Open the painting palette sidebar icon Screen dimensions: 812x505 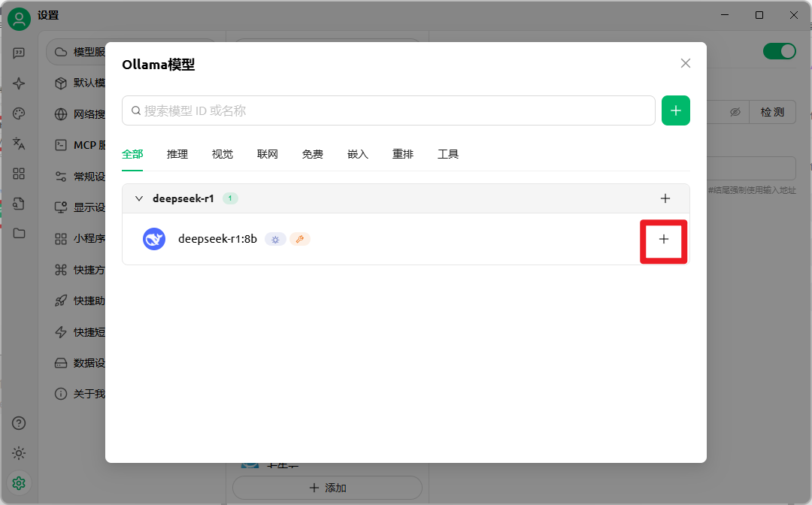[19, 113]
